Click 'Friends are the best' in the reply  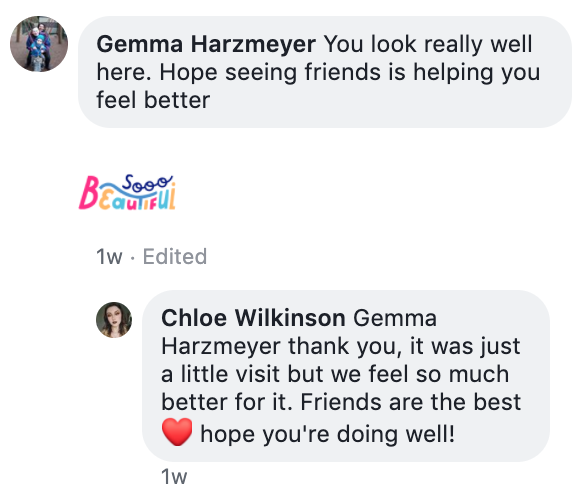[411, 402]
